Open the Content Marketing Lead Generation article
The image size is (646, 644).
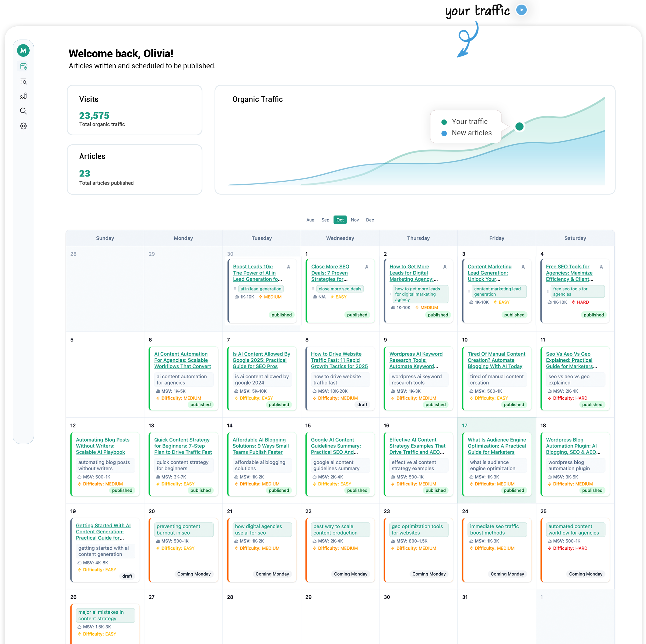tap(490, 273)
